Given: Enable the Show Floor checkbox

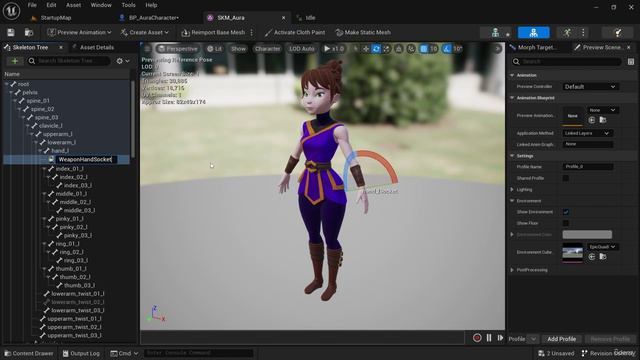Looking at the screenshot, I should 566,223.
